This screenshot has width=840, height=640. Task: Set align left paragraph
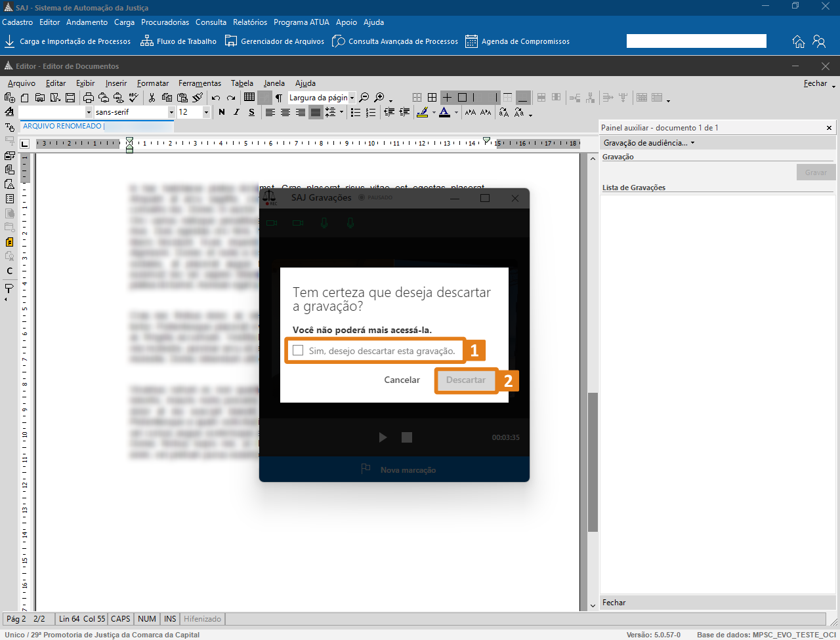click(270, 112)
